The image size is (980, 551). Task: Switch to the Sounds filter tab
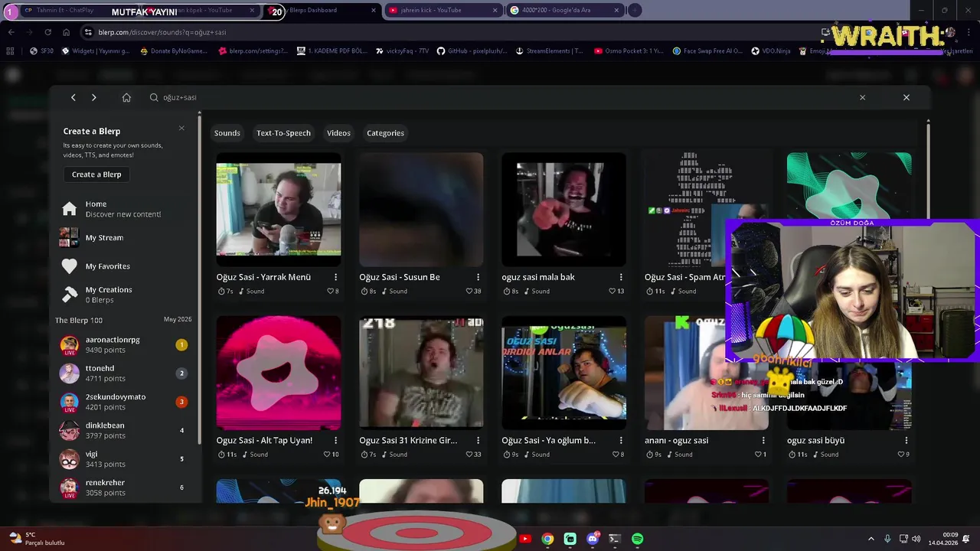[227, 133]
